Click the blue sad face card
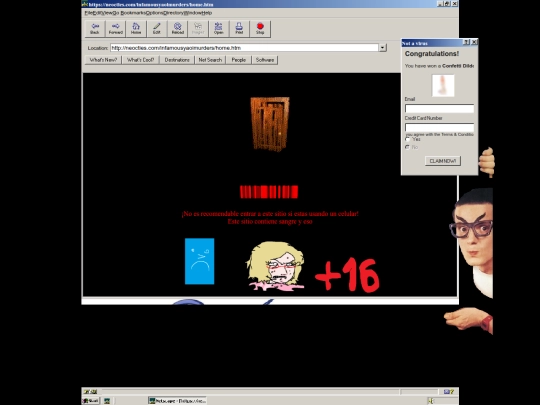The image size is (540, 405). [x=199, y=261]
